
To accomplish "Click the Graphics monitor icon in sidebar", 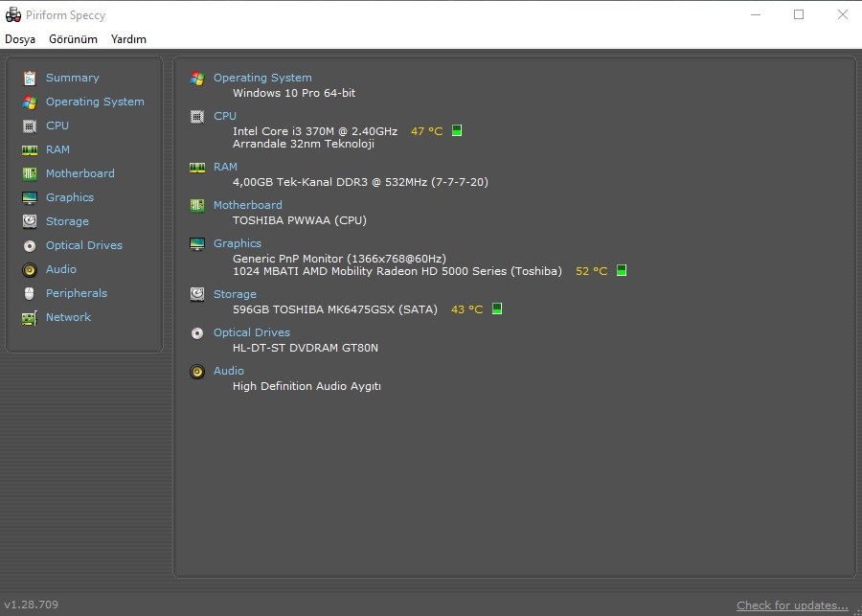I will point(29,198).
